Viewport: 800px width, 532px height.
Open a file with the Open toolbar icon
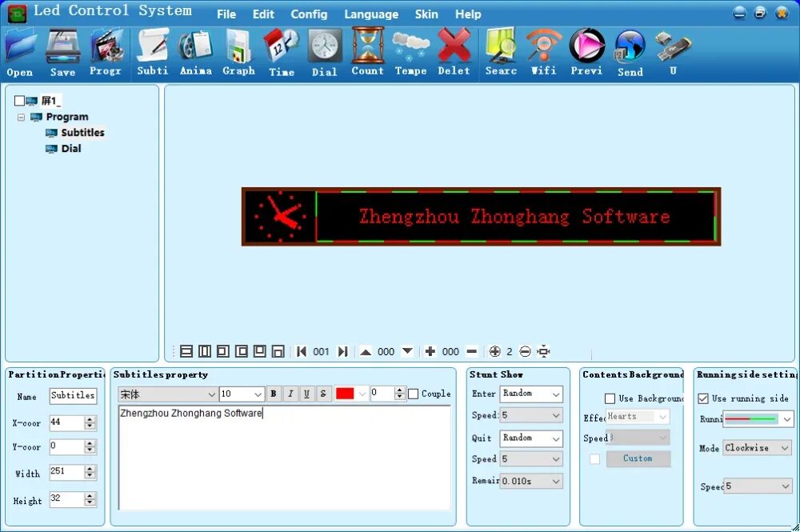pyautogui.click(x=21, y=53)
